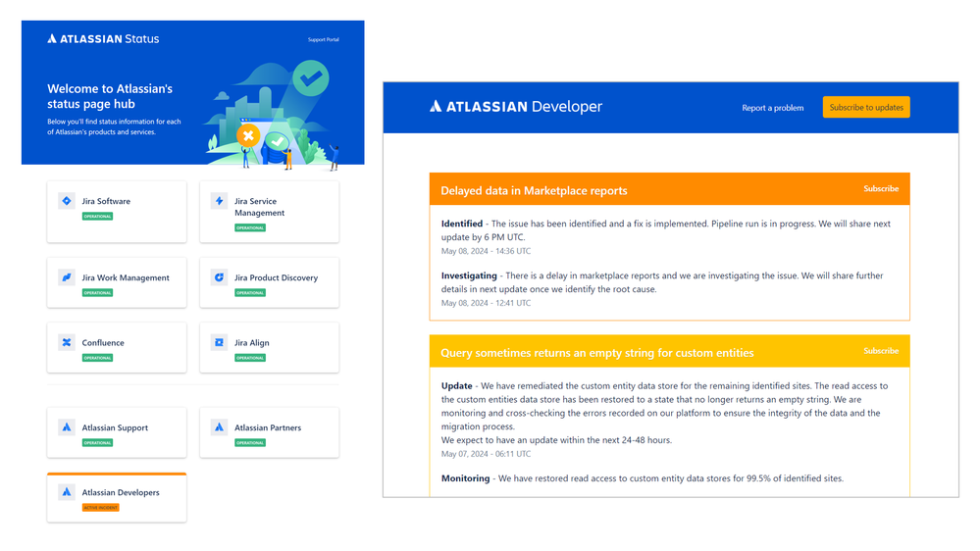Image resolution: width=980 pixels, height=551 pixels.
Task: Open Atlassian Developers active incident card
Action: [117, 497]
